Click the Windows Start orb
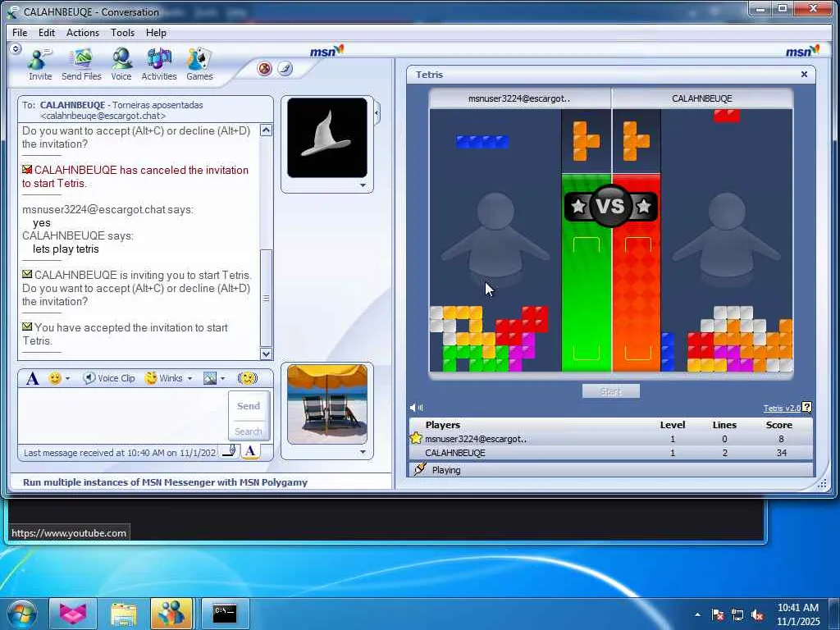840x630 pixels. [22, 614]
